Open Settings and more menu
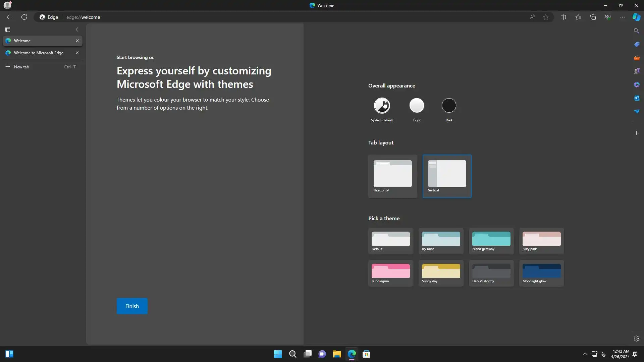This screenshot has width=644, height=362. (x=622, y=17)
